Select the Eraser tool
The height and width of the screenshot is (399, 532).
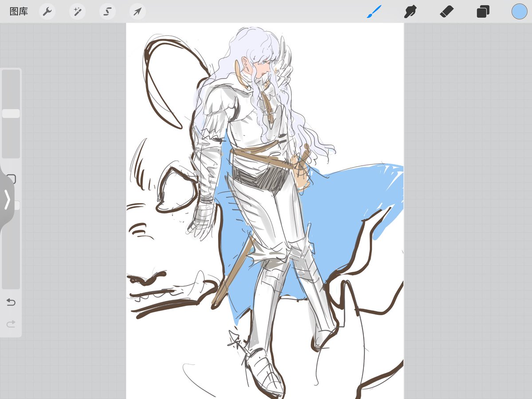coord(446,12)
